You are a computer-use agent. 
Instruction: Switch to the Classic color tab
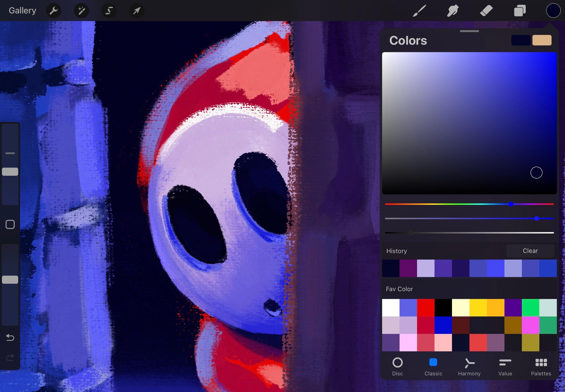coord(433,367)
